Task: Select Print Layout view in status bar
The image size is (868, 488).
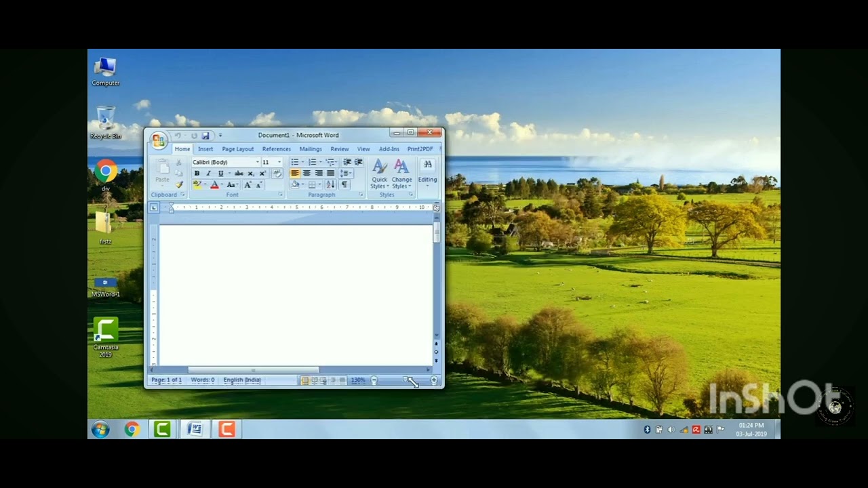Action: point(305,380)
